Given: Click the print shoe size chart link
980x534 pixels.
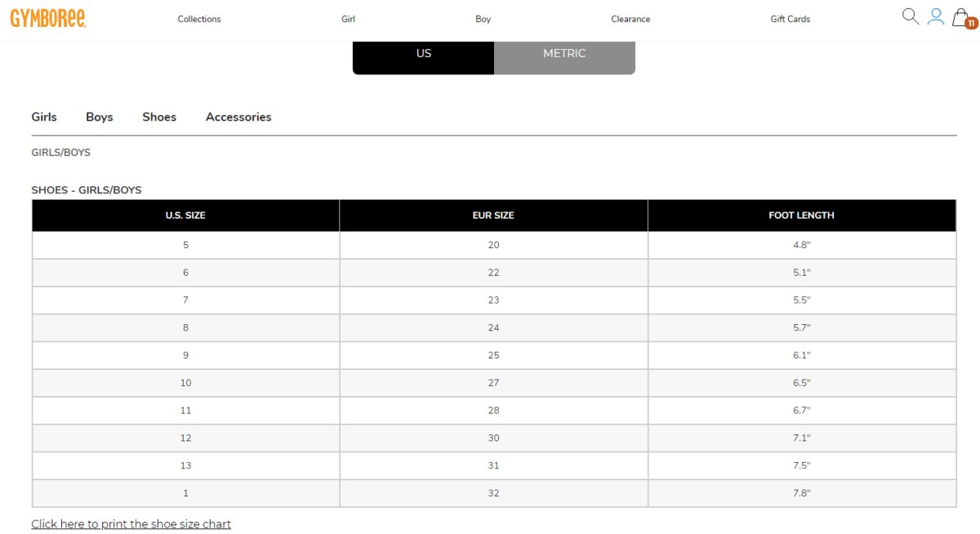Looking at the screenshot, I should tap(131, 524).
